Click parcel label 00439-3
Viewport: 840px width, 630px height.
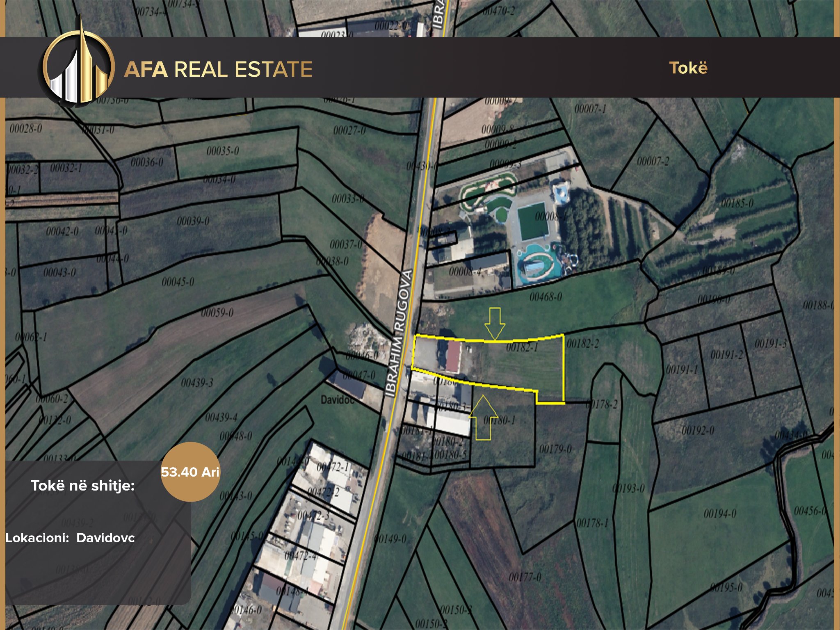[197, 383]
